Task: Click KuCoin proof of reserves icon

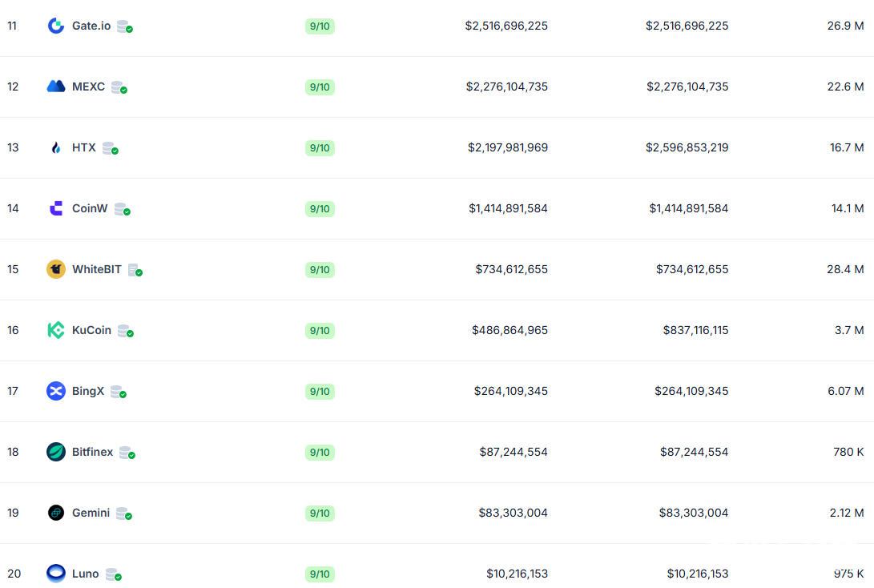Action: coord(125,331)
